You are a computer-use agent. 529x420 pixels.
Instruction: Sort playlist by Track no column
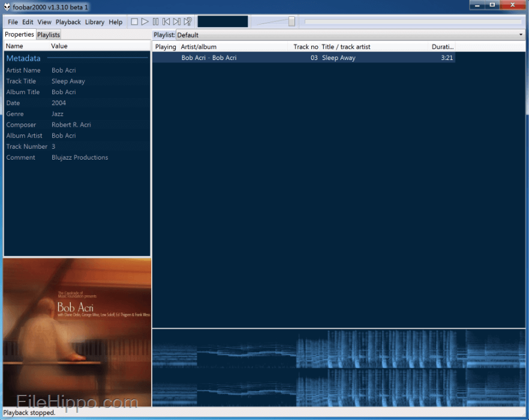(x=303, y=47)
